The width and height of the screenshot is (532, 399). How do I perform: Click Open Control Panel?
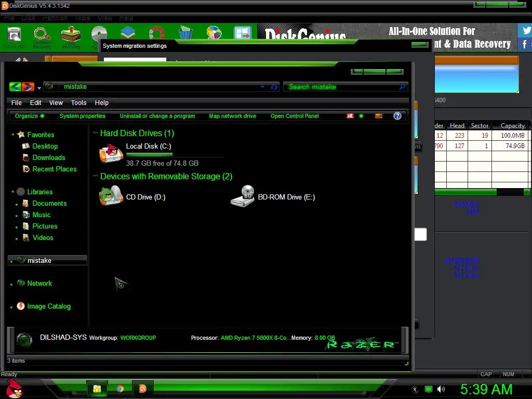pyautogui.click(x=295, y=116)
